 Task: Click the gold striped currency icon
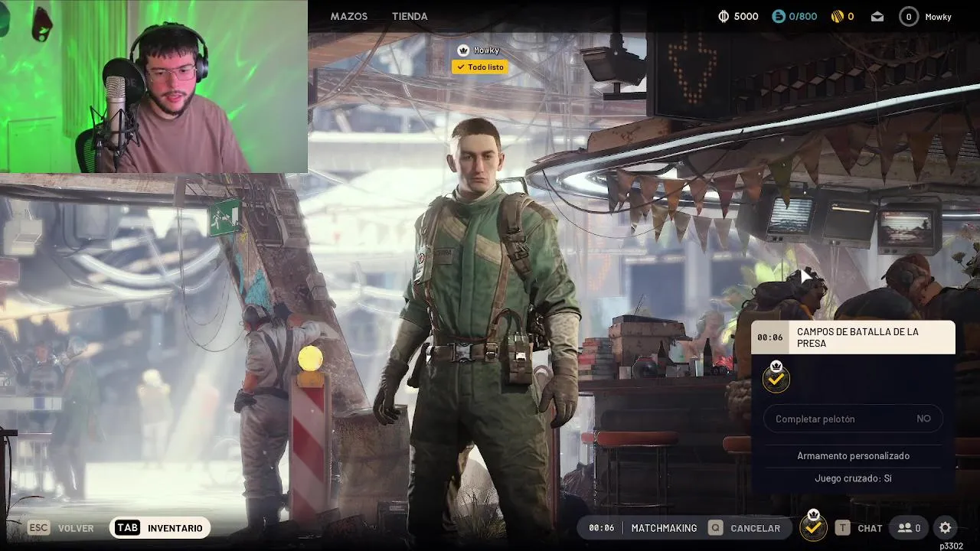838,16
